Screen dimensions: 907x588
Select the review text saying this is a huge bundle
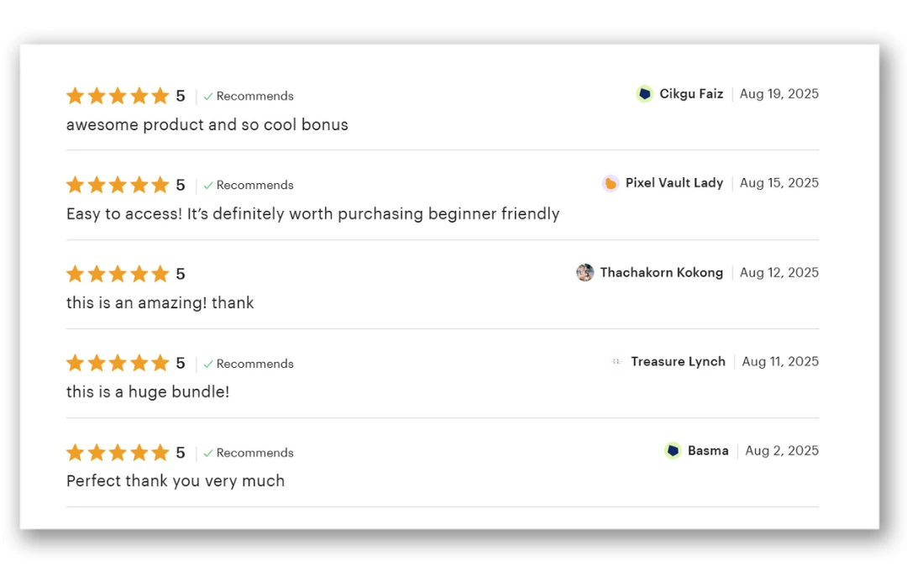click(x=148, y=391)
